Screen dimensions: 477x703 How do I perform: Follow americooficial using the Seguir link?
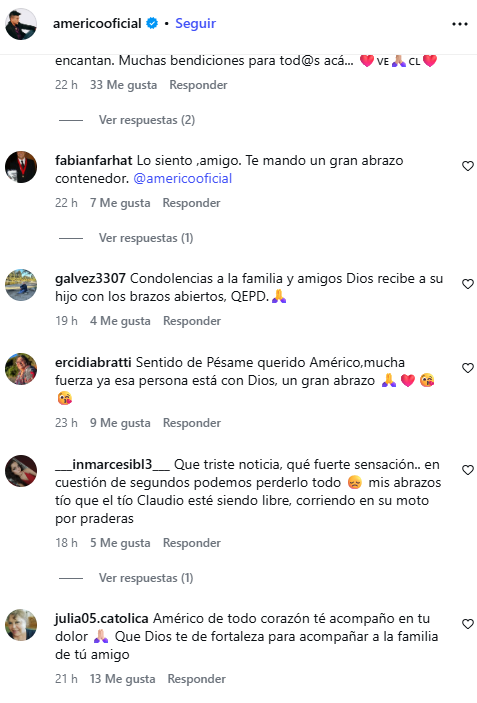pyautogui.click(x=195, y=23)
